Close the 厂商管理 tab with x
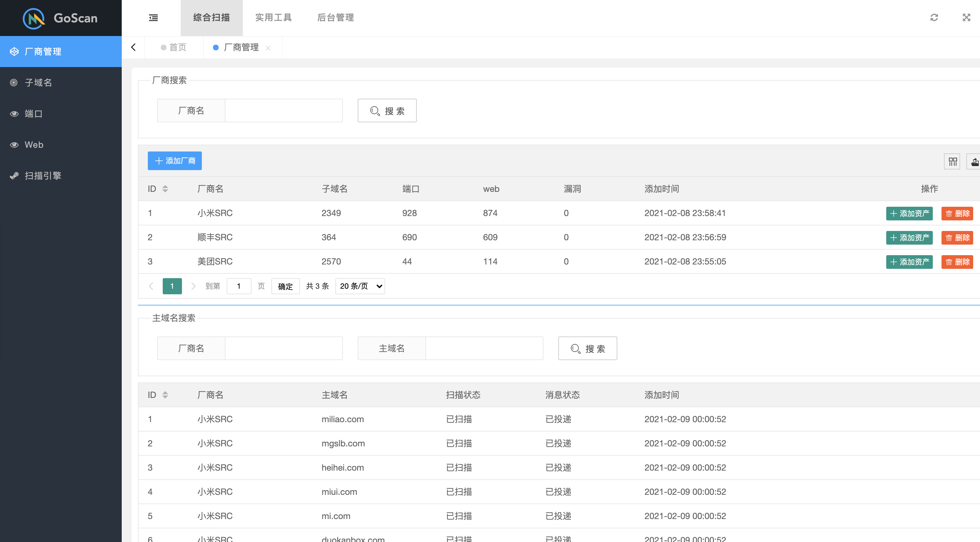This screenshot has height=542, width=980. 268,48
